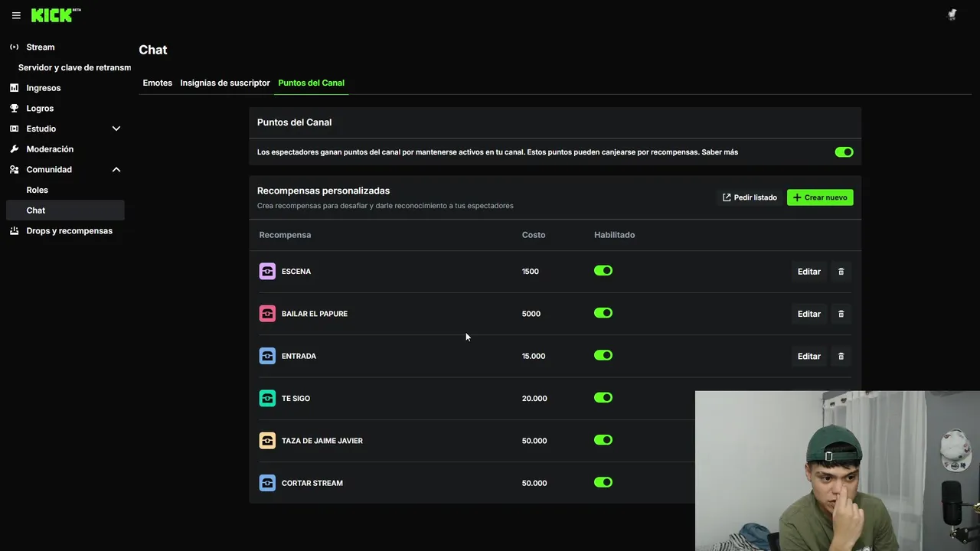Click the profile avatar icon

952,15
